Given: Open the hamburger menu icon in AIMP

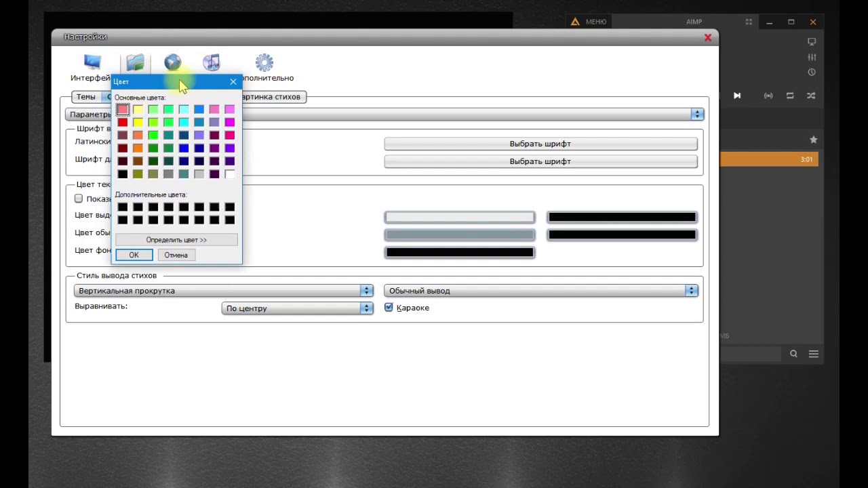Looking at the screenshot, I should pos(814,354).
